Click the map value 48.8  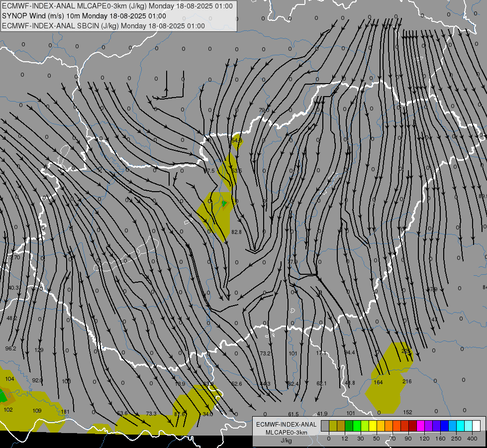pos(350,383)
